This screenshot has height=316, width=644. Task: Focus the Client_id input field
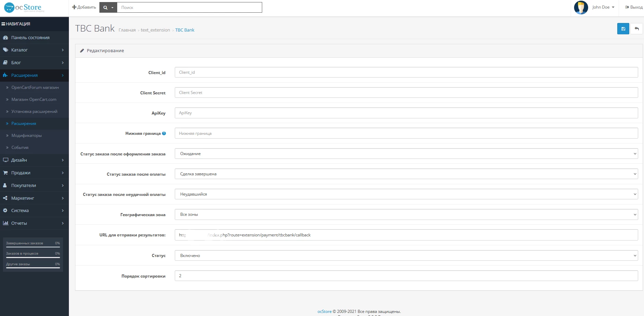[406, 72]
